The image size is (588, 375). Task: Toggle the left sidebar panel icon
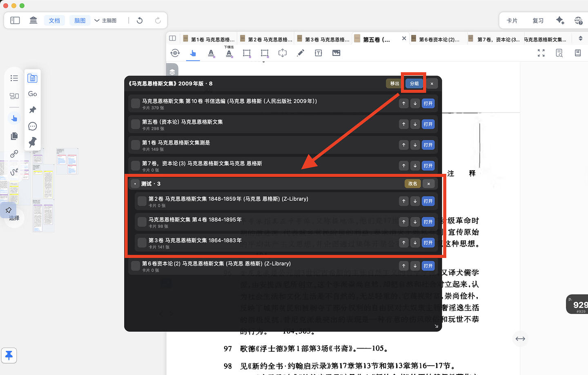click(15, 20)
